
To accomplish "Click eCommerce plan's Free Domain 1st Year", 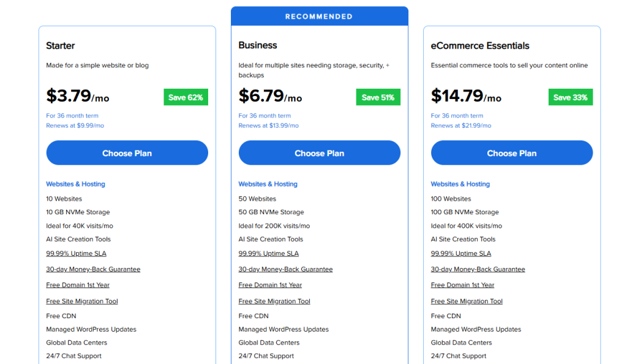I will point(462,285).
